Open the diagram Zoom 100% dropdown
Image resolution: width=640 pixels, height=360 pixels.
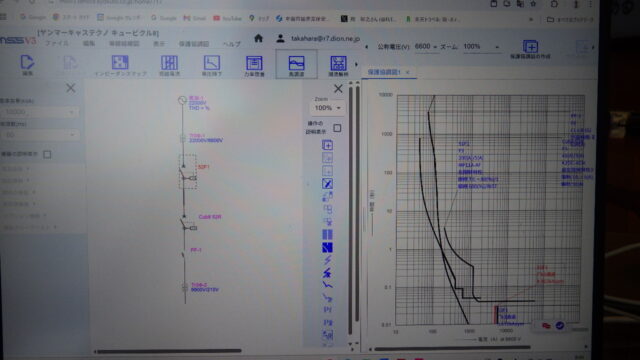tap(327, 108)
